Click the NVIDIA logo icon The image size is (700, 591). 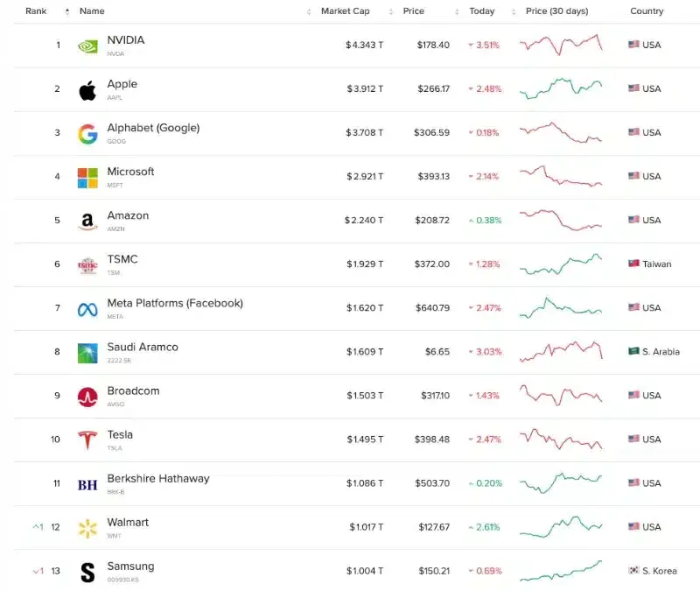87,46
